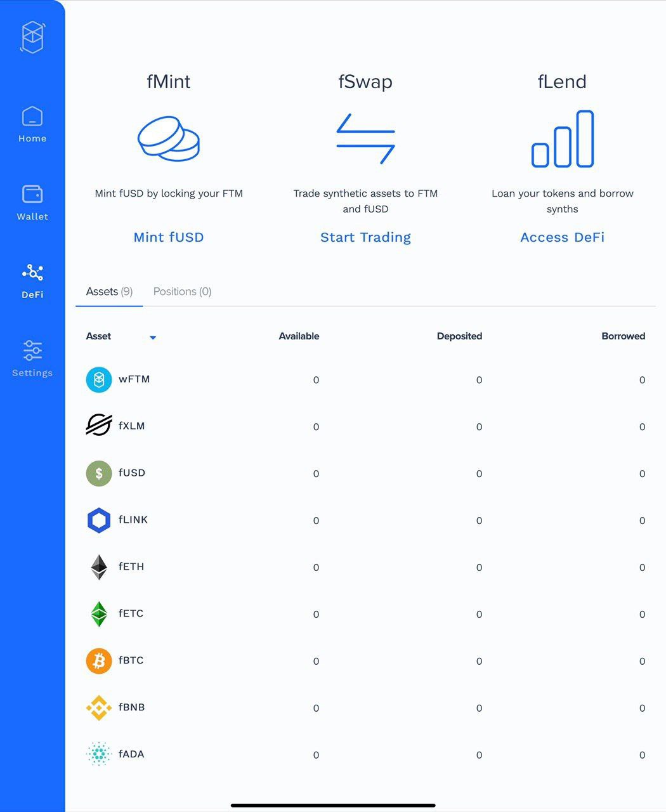Click the Asset column header
Image resolution: width=666 pixels, height=812 pixels.
tap(98, 336)
